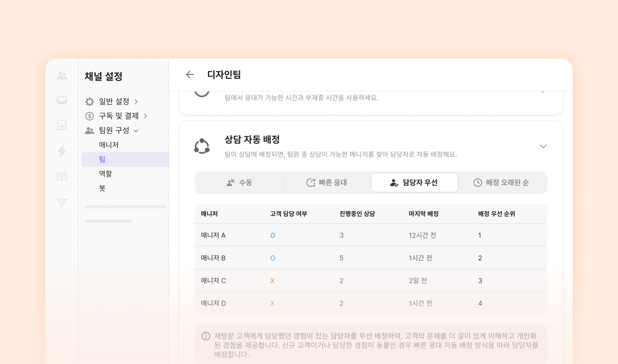Open the inbox icon in left rail
Image resolution: width=618 pixels, height=364 pixels.
pos(62,100)
